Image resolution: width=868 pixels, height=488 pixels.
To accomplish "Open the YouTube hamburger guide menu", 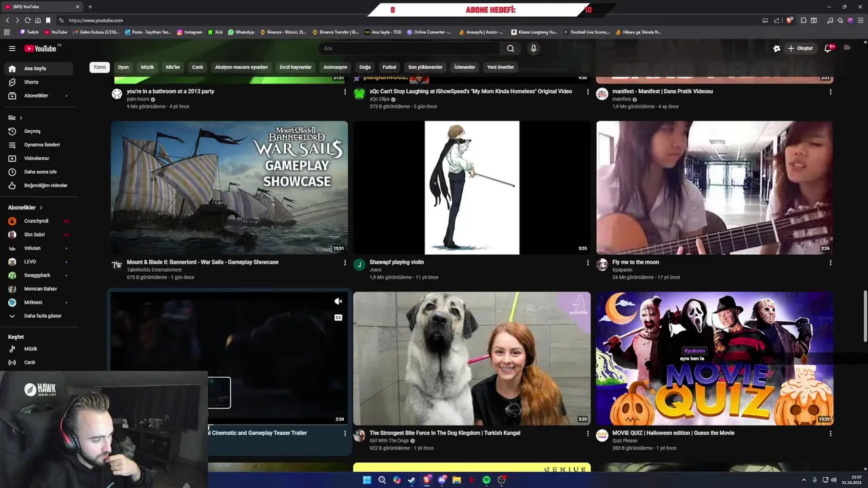I will tap(12, 48).
